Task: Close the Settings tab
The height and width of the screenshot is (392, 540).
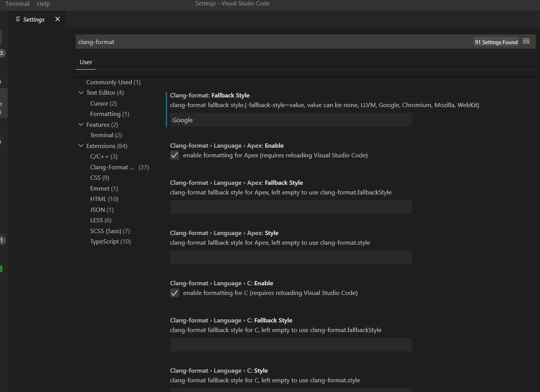Action: tap(57, 19)
